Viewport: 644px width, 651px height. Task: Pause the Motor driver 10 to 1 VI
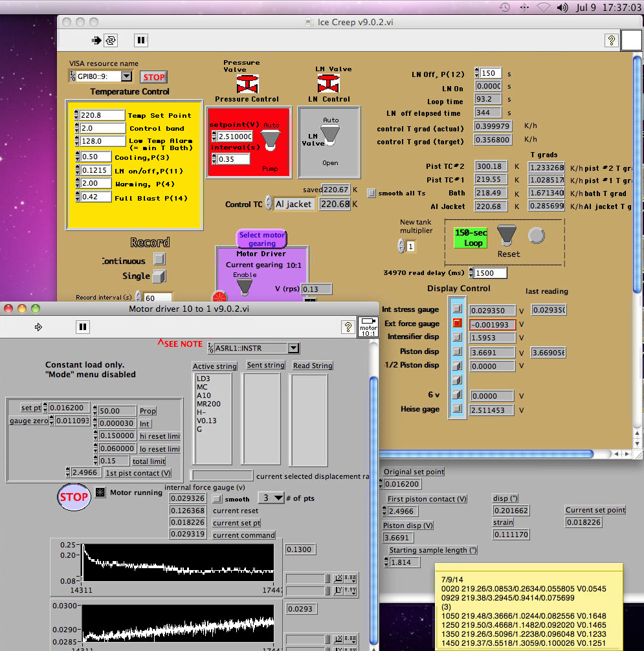(x=83, y=327)
